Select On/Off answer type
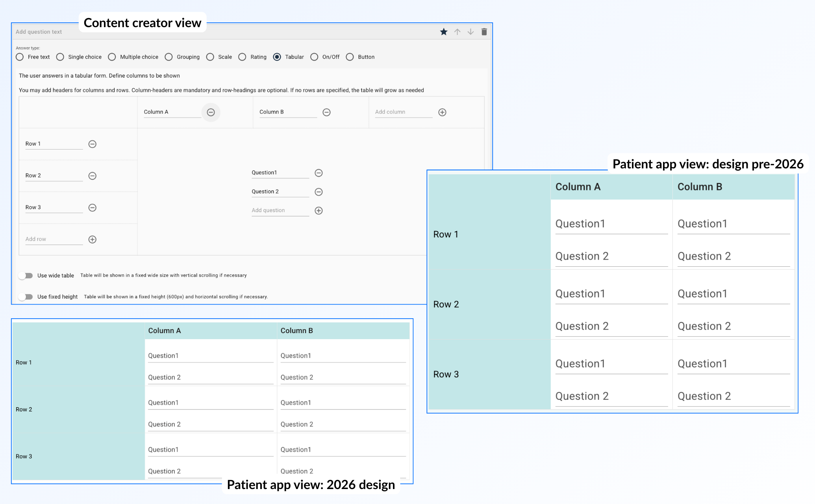The width and height of the screenshot is (815, 504). click(314, 57)
